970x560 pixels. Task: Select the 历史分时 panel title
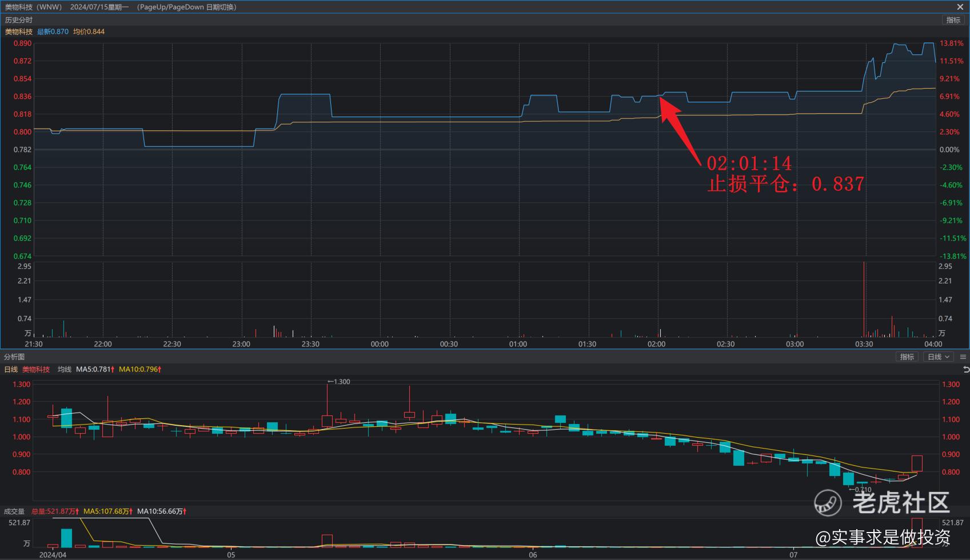tap(19, 20)
